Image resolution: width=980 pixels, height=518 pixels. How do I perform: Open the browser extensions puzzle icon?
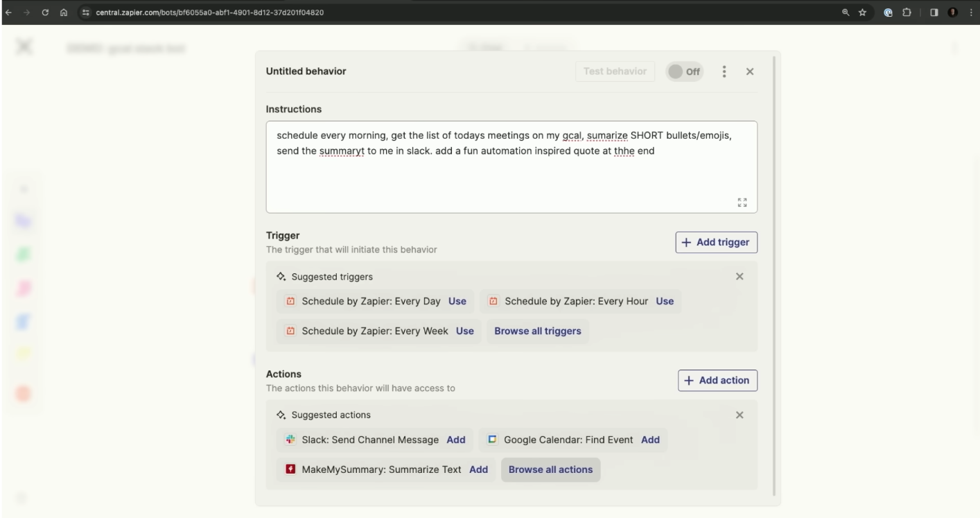[907, 12]
